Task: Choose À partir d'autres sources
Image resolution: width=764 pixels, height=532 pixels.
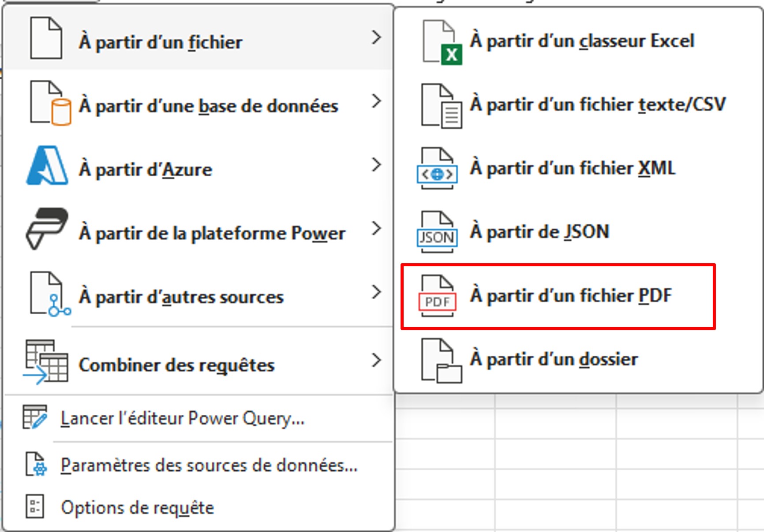Action: 198,294
